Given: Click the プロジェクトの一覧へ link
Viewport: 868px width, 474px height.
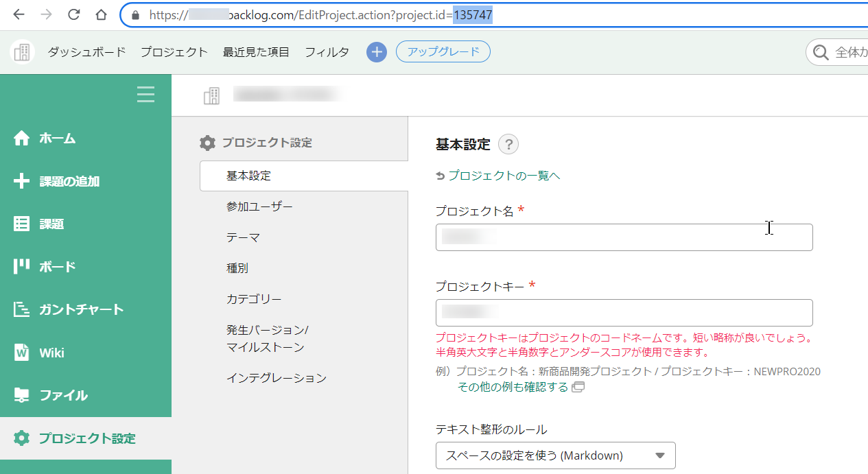Looking at the screenshot, I should pos(504,176).
